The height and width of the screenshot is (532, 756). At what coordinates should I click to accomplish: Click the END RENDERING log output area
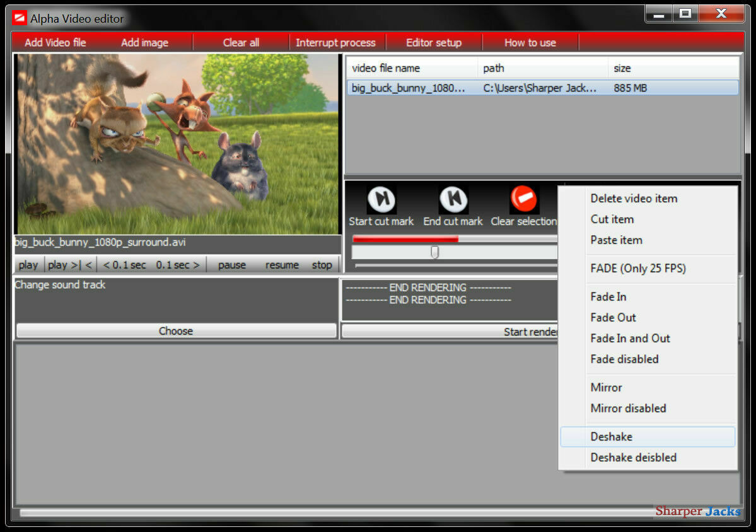[x=450, y=300]
